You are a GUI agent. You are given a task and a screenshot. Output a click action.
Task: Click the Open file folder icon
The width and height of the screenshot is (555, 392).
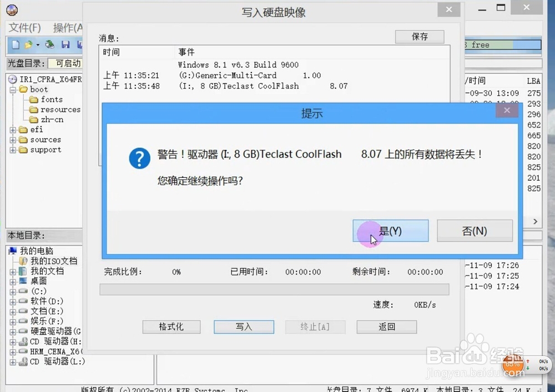(28, 44)
